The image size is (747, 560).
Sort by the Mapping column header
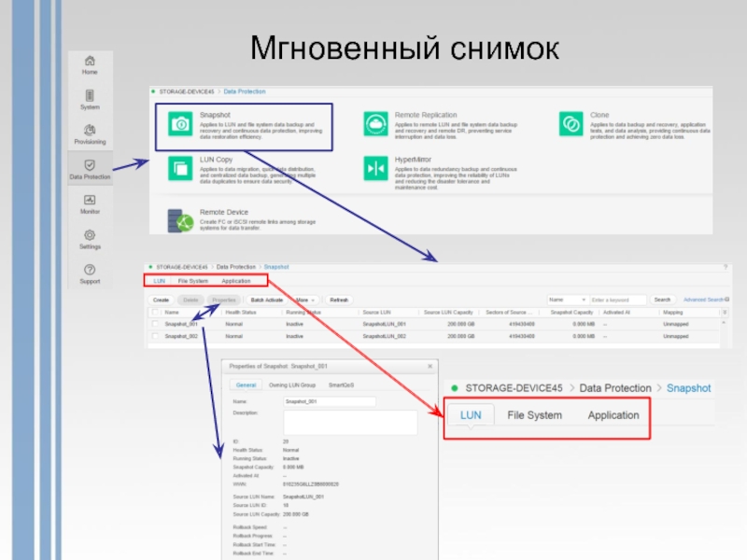pos(672,313)
